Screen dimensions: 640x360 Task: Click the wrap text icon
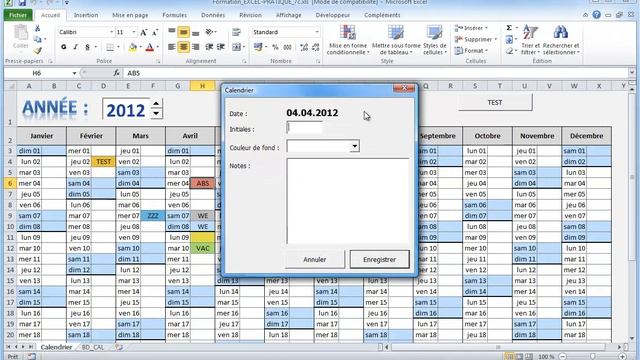point(236,32)
